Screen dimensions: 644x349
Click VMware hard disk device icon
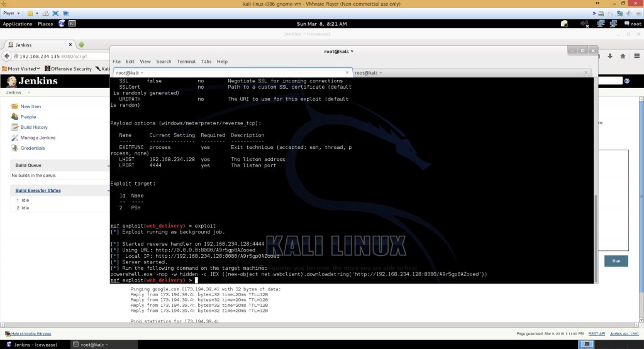(601, 13)
